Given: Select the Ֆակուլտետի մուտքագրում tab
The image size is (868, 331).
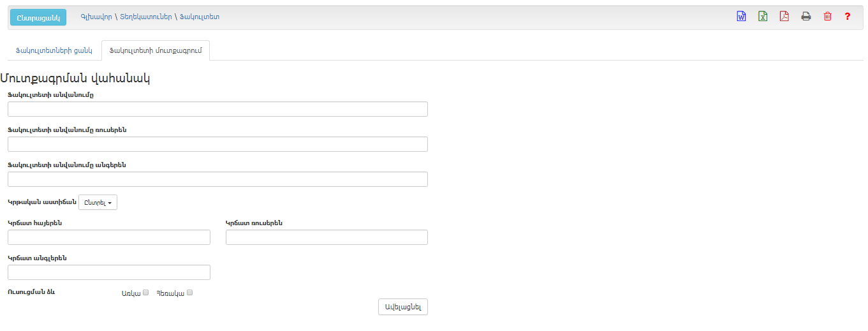Looking at the screenshot, I should coord(156,50).
